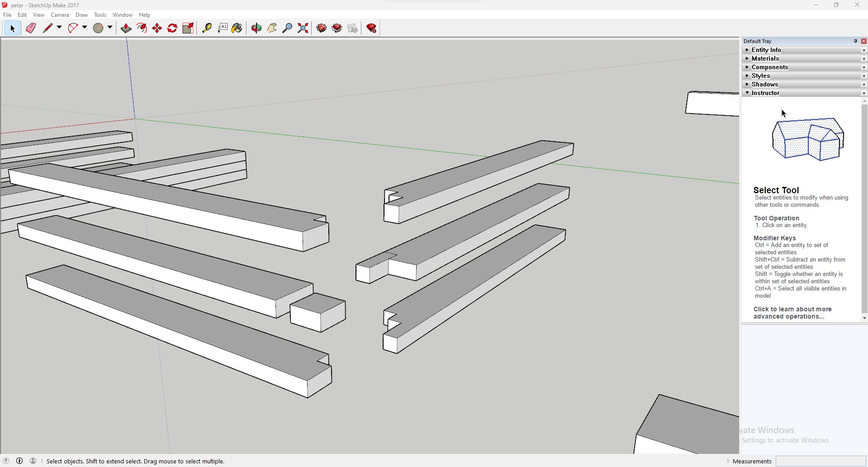Click the grayed Send to LayOut icon
Screen dimensions: 868x467
pos(353,29)
